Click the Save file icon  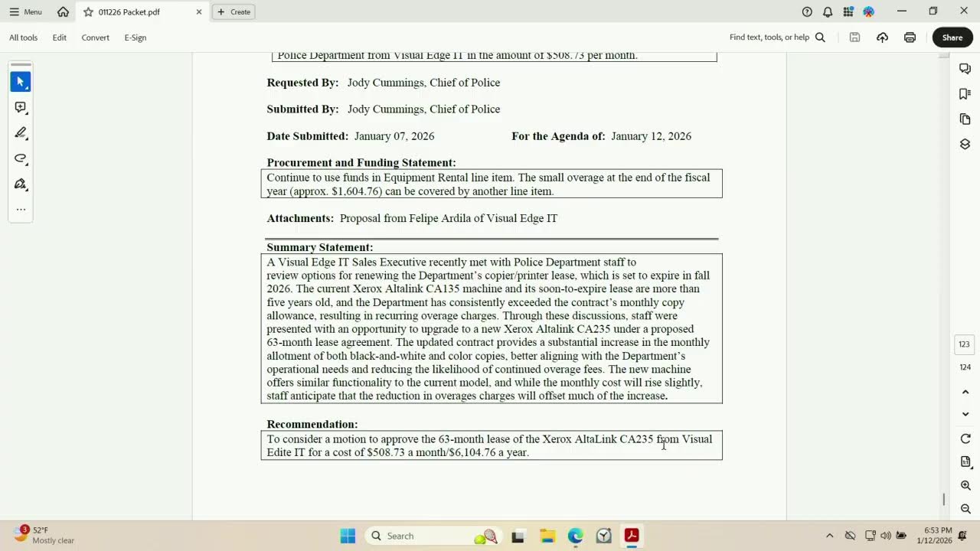854,37
